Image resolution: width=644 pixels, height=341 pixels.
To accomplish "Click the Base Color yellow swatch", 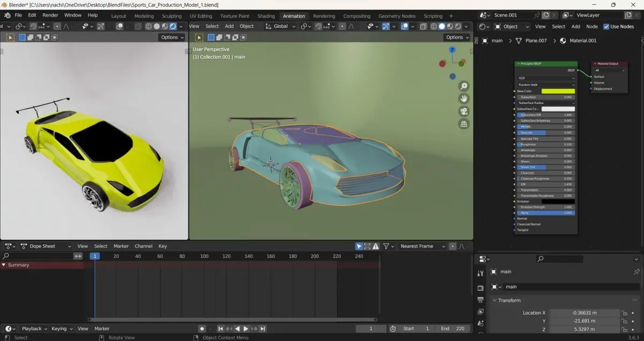I will 558,91.
